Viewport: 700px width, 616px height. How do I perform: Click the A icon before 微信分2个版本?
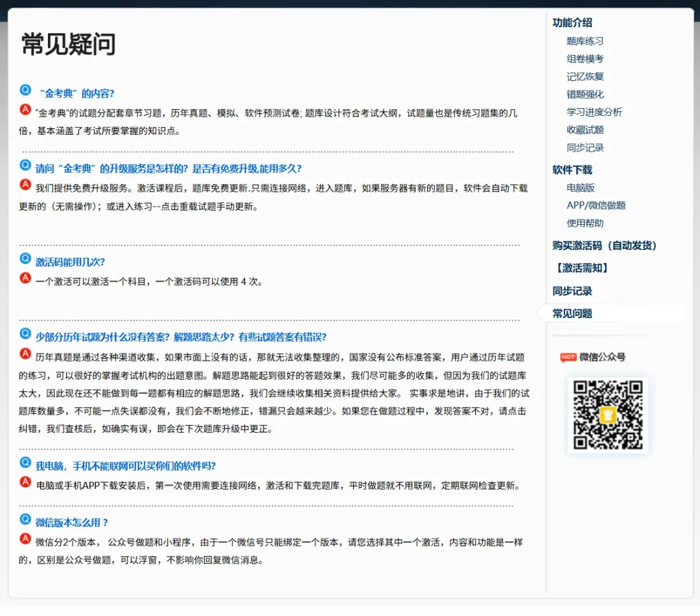tap(25, 538)
